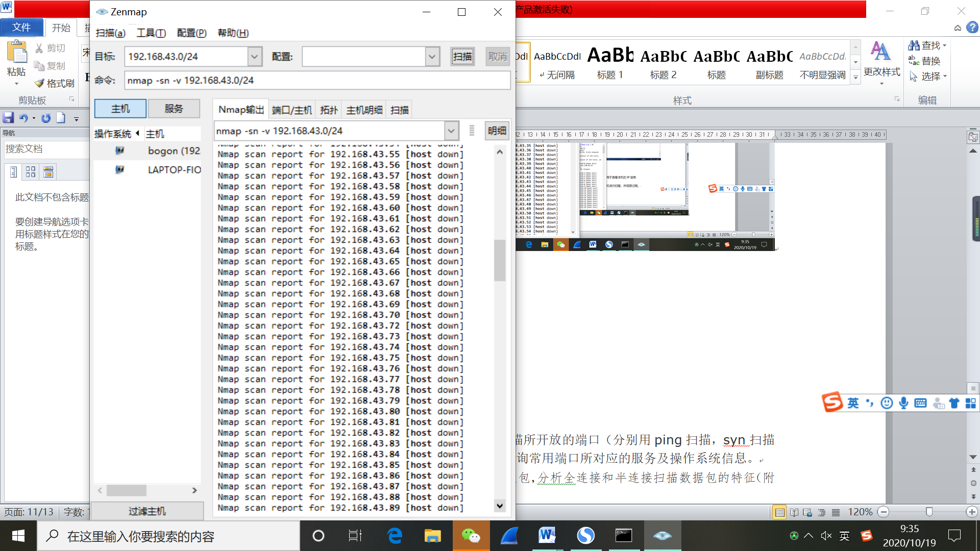Viewport: 980px width, 551px height.
Task: Click the Word save icon
Action: 8,118
